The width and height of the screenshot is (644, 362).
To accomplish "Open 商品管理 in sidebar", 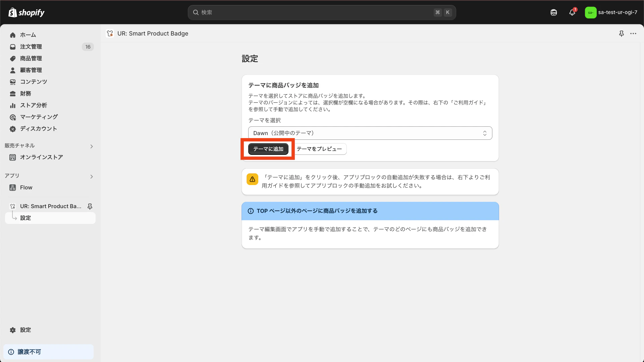I will [50, 58].
